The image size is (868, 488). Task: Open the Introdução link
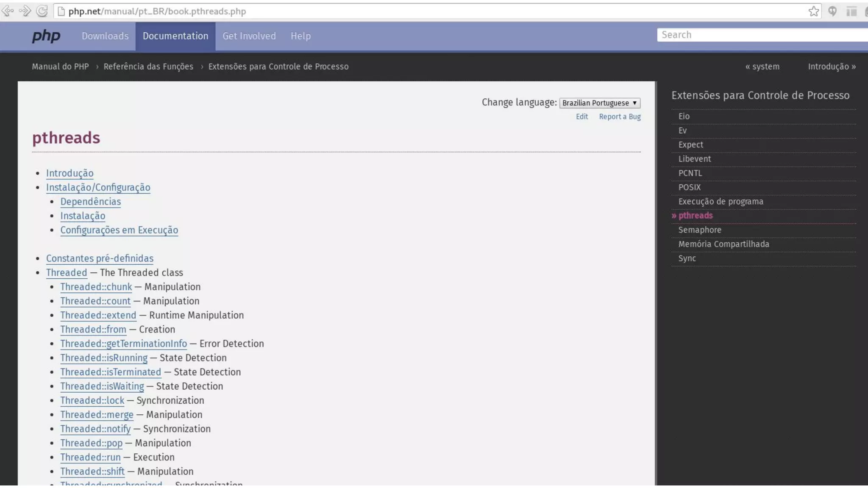[70, 173]
